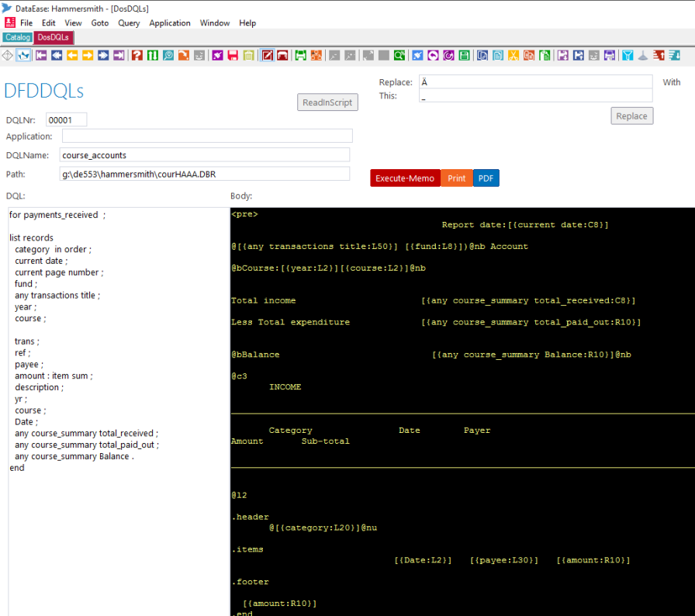
Task: Click the orange copy documents icon
Action: (529, 55)
